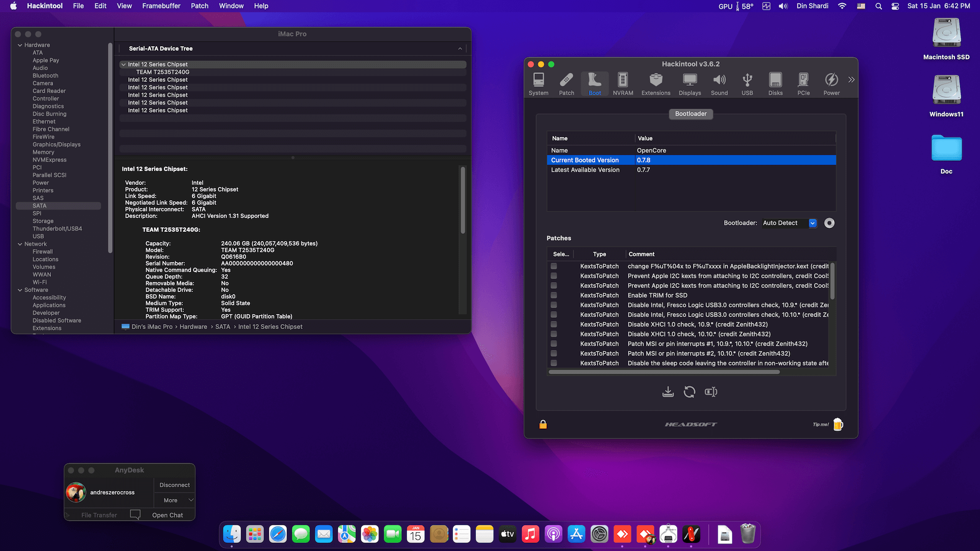Tick checkbox for Fresco Logic USB3.0 10.10 patch
980x551 pixels.
click(x=554, y=315)
